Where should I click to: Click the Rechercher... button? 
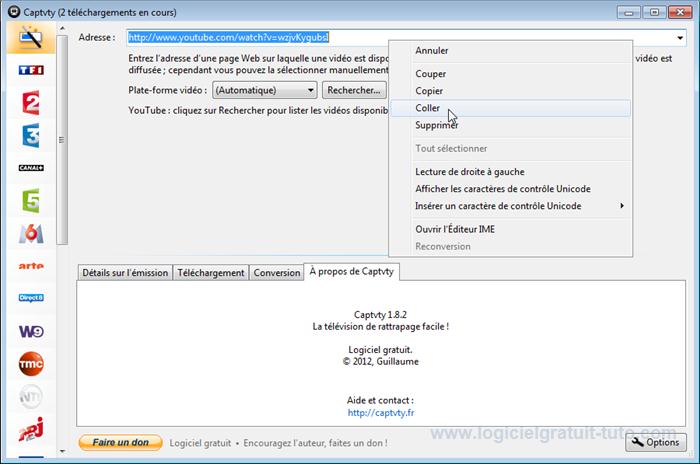tap(354, 90)
